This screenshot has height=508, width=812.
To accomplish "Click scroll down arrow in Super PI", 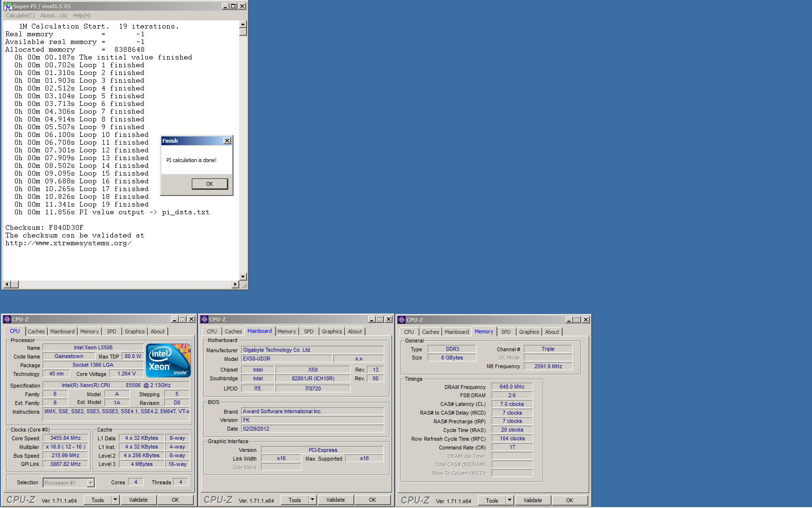I will 243,277.
